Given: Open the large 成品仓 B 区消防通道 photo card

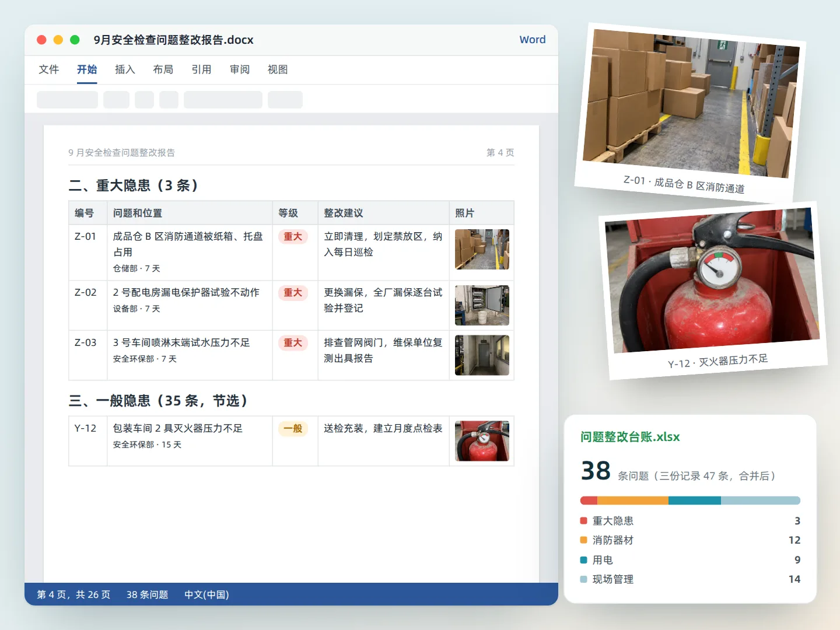Looking at the screenshot, I should click(691, 113).
